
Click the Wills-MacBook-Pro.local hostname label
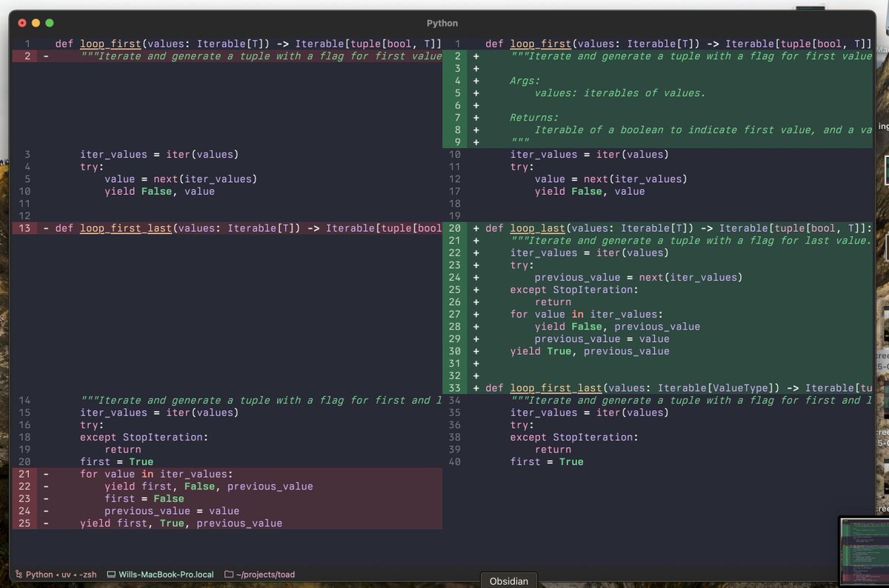click(x=166, y=575)
